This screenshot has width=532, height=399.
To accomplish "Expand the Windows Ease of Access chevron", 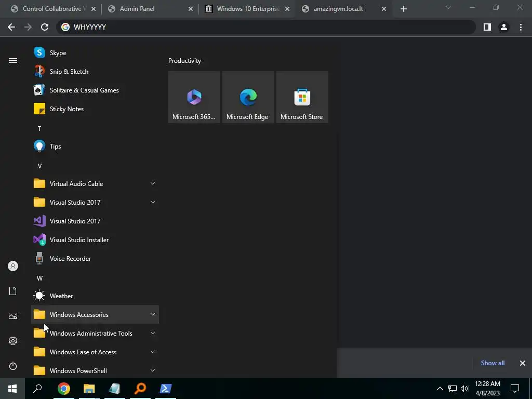I will click(x=153, y=352).
